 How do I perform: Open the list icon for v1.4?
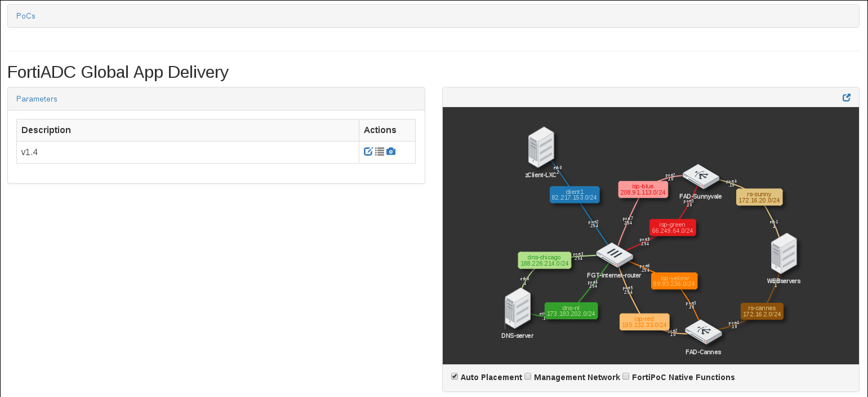click(x=380, y=152)
